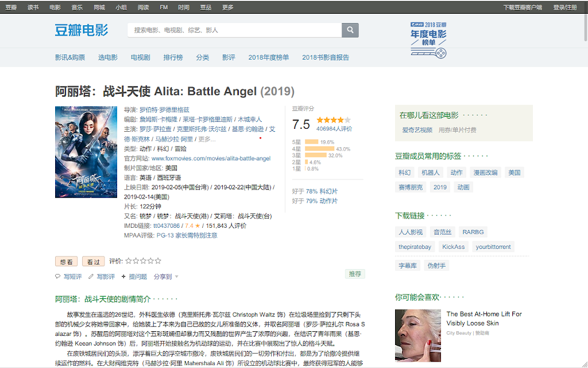Screen dimensions: 588x368
Task: Select the 漫画改编 tag
Action: click(x=485, y=172)
